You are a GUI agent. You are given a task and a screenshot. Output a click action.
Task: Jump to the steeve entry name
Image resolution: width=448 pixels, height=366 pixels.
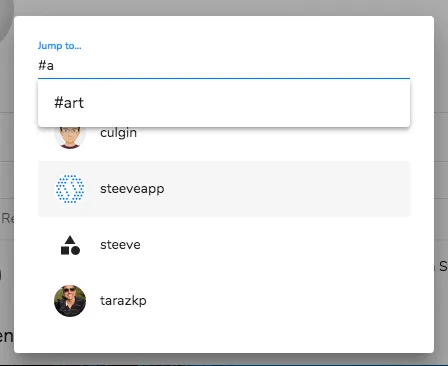(120, 245)
